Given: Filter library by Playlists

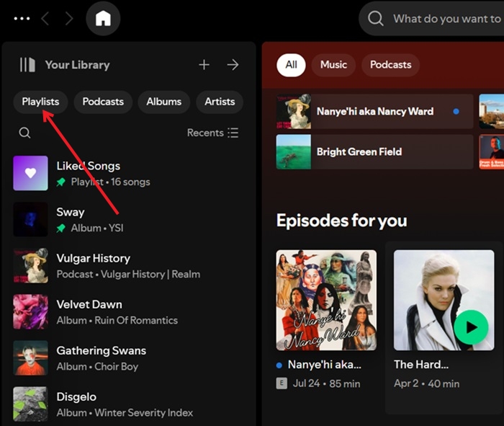Looking at the screenshot, I should click(x=40, y=102).
